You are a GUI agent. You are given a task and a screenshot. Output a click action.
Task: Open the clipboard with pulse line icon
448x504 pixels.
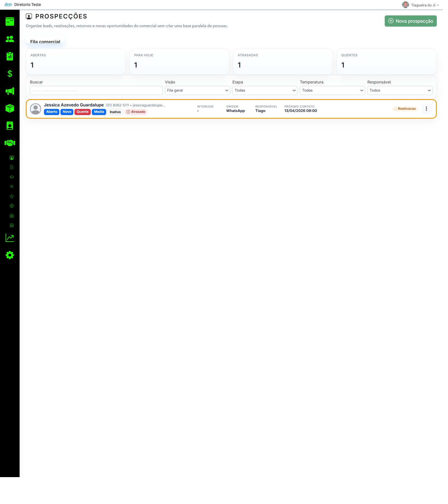tap(10, 56)
